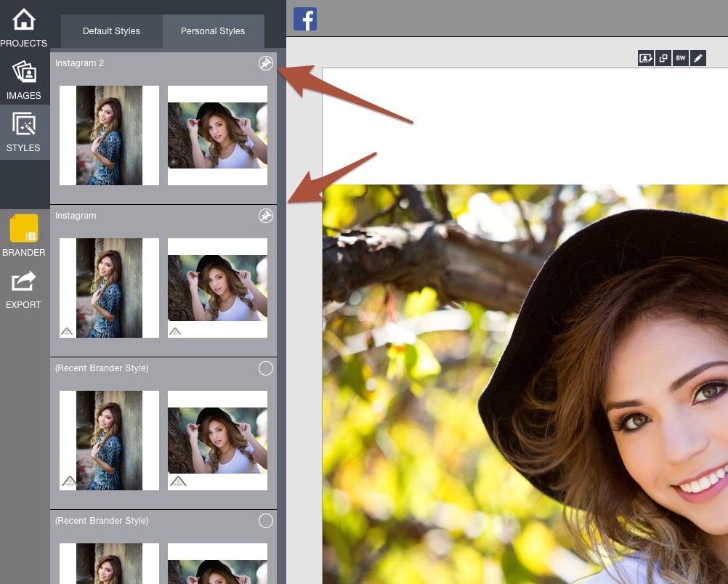Screen dimensions: 728x584
Task: Select second Recent Brander Style landscape thumbnail
Action: [x=217, y=564]
